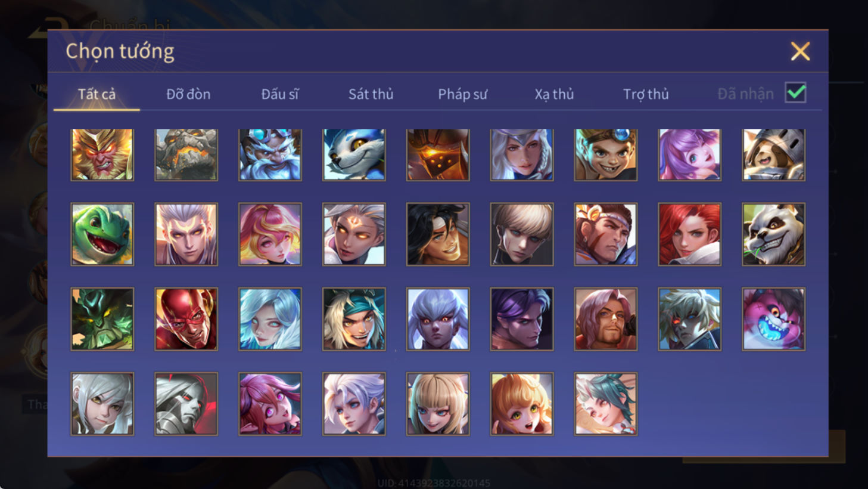Select the blue fox hero portrait
Image resolution: width=868 pixels, height=489 pixels.
pyautogui.click(x=354, y=154)
